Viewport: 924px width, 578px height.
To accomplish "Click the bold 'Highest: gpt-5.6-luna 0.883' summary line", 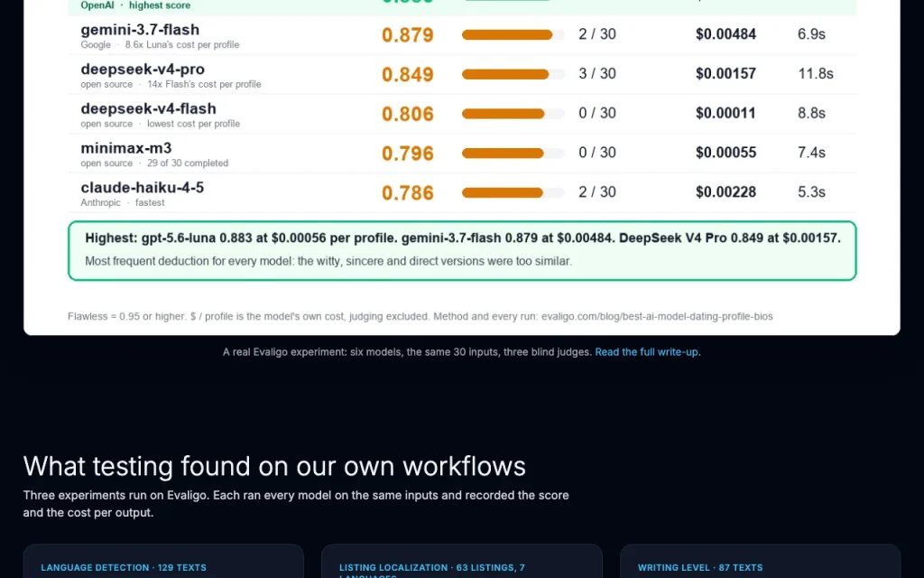I will point(463,238).
